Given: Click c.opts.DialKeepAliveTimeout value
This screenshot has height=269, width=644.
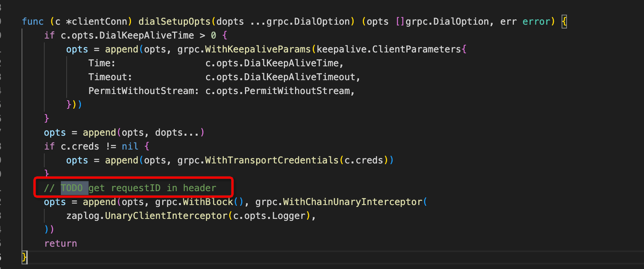Looking at the screenshot, I should coord(280,77).
